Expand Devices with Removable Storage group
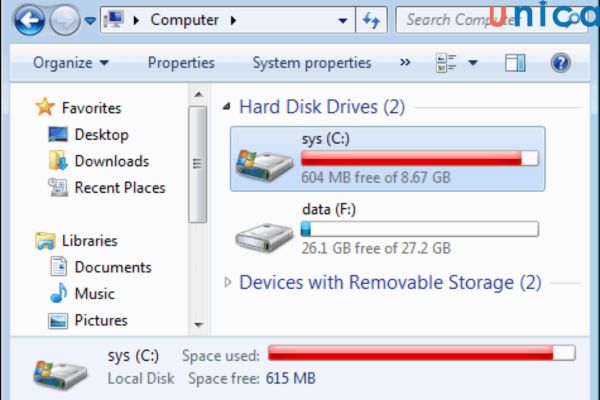Screen dimensions: 600x400 pos(228,283)
